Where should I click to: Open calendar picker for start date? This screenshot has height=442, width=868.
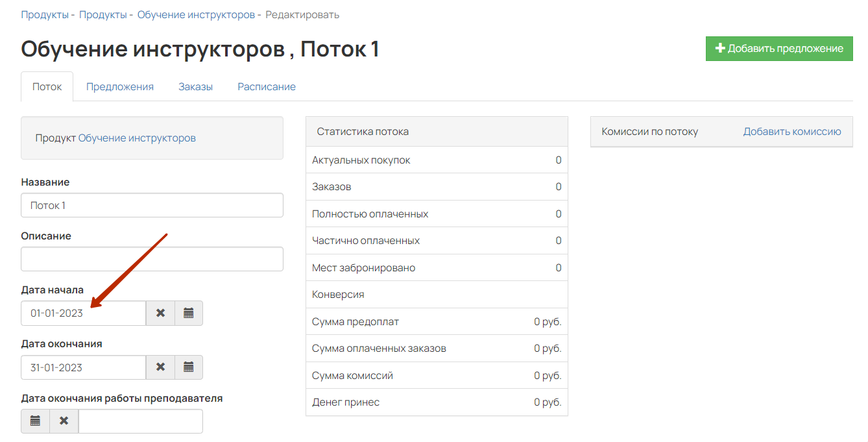coord(189,313)
